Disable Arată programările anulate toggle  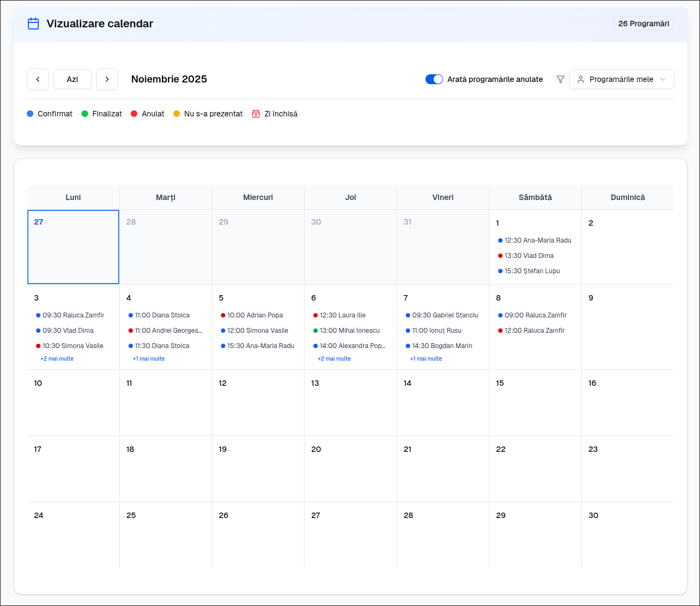point(434,79)
